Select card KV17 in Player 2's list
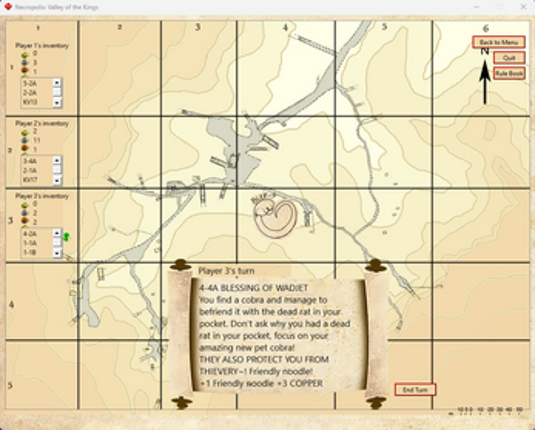The image size is (535, 430). [37, 180]
